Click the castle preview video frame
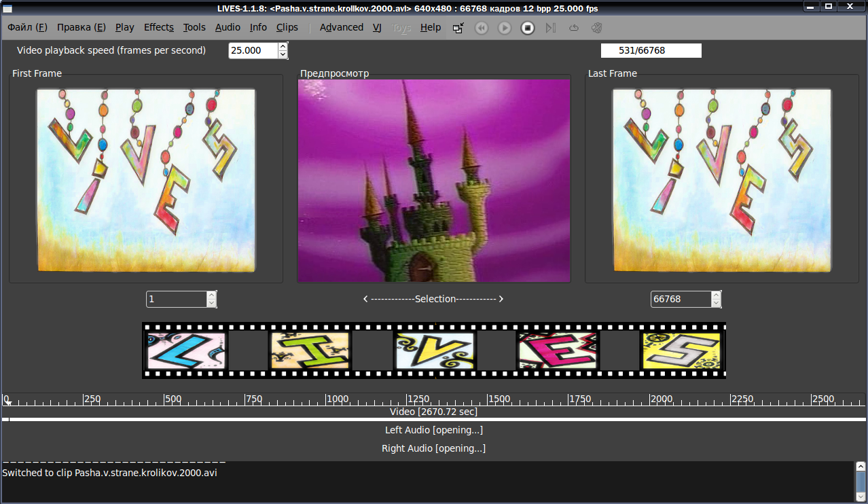This screenshot has height=504, width=868. (434, 181)
